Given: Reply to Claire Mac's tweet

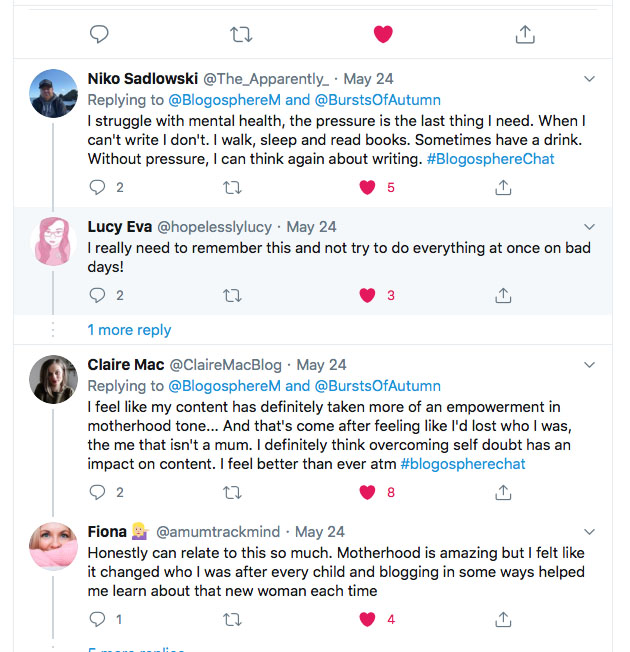Looking at the screenshot, I should [97, 492].
